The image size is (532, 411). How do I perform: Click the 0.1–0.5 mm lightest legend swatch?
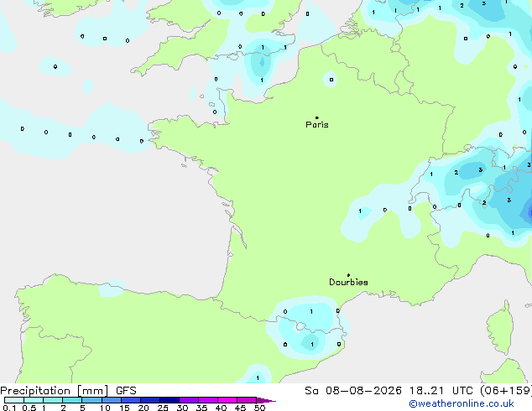14,400
